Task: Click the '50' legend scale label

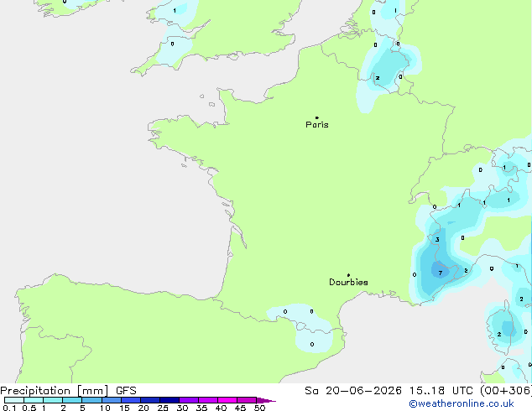Action: (x=259, y=408)
